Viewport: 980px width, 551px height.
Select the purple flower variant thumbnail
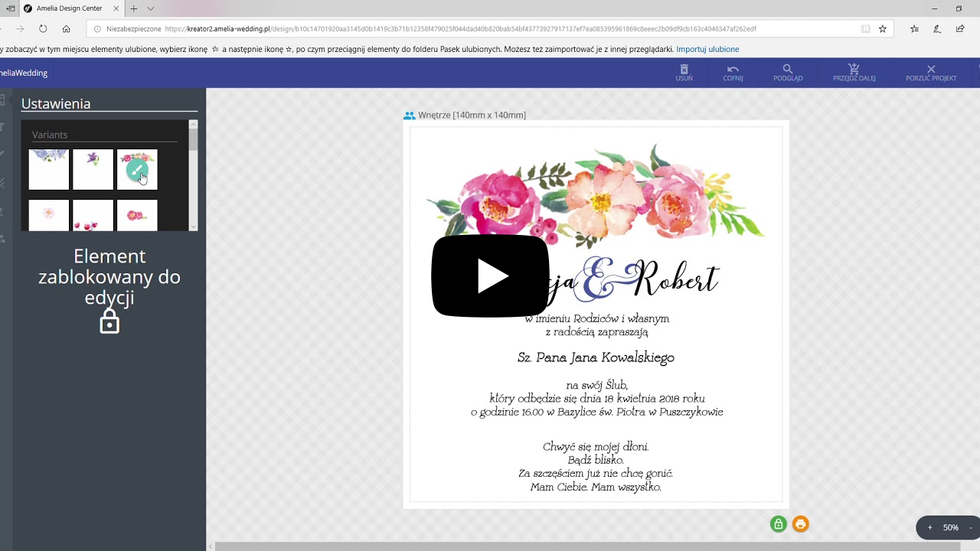tap(93, 169)
